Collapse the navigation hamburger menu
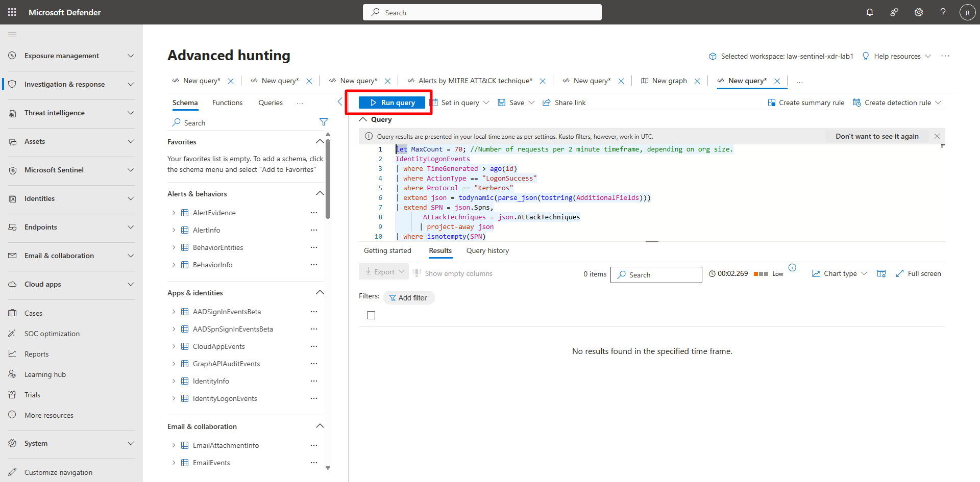Viewport: 980px width, 482px height. coord(12,35)
